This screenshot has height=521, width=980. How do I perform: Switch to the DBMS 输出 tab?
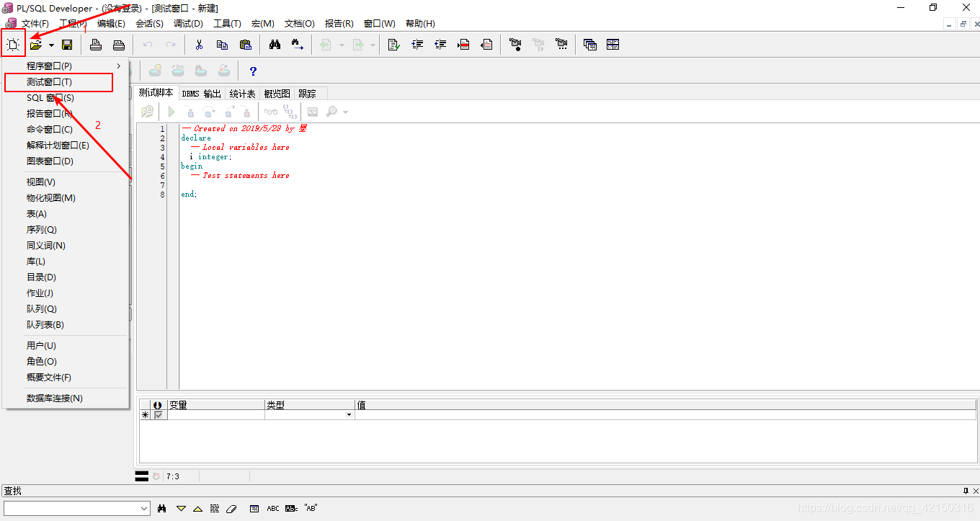201,94
